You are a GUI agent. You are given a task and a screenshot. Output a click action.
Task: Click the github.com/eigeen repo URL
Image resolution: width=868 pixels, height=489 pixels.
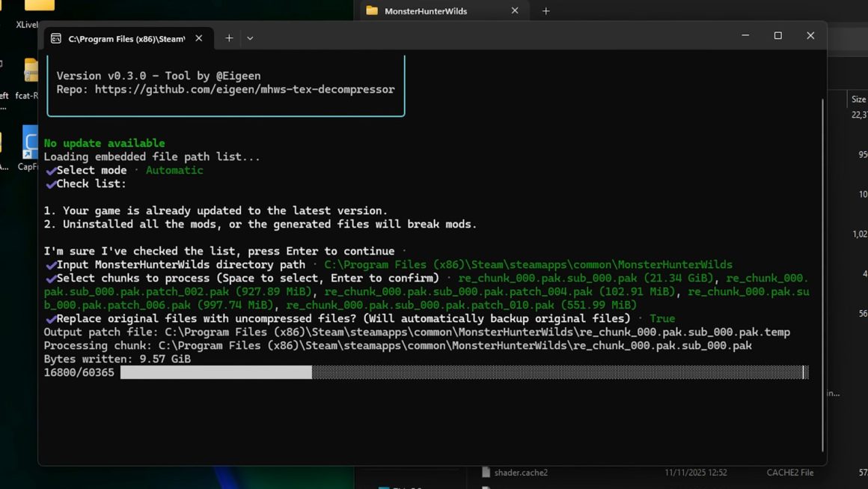point(244,89)
